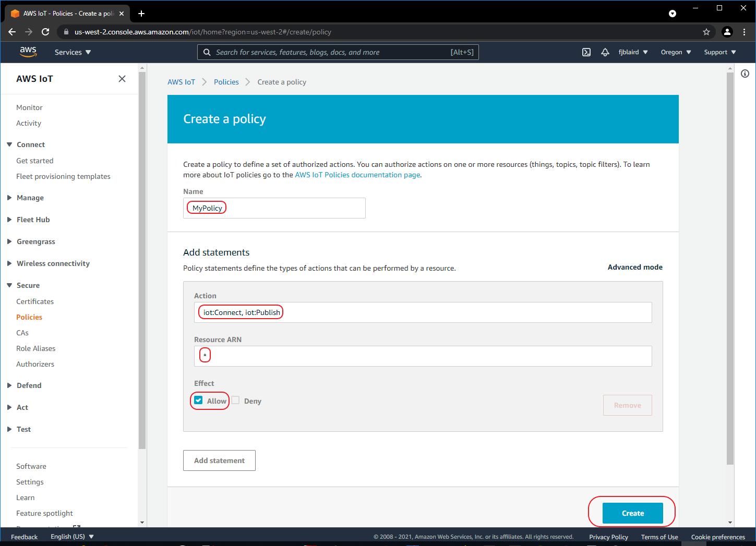Open the fjblaird account dropdown
Screen dimensions: 756x546
tap(633, 52)
